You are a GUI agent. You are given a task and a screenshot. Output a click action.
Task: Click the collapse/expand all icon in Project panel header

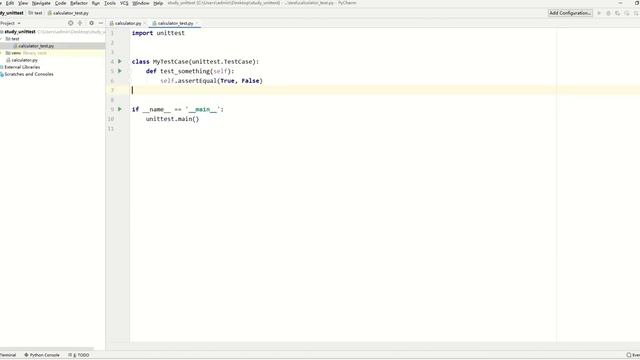click(80, 23)
